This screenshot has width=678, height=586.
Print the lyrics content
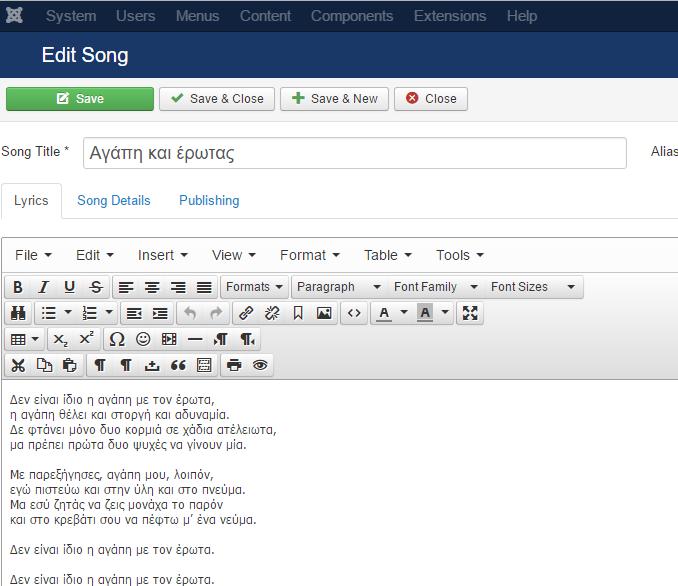[234, 366]
